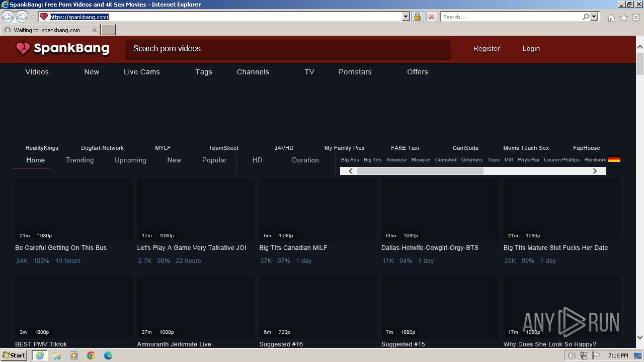Open the 'Why Does She Look So Happy?' title
Screen dimensions: 644x362
pos(550,344)
